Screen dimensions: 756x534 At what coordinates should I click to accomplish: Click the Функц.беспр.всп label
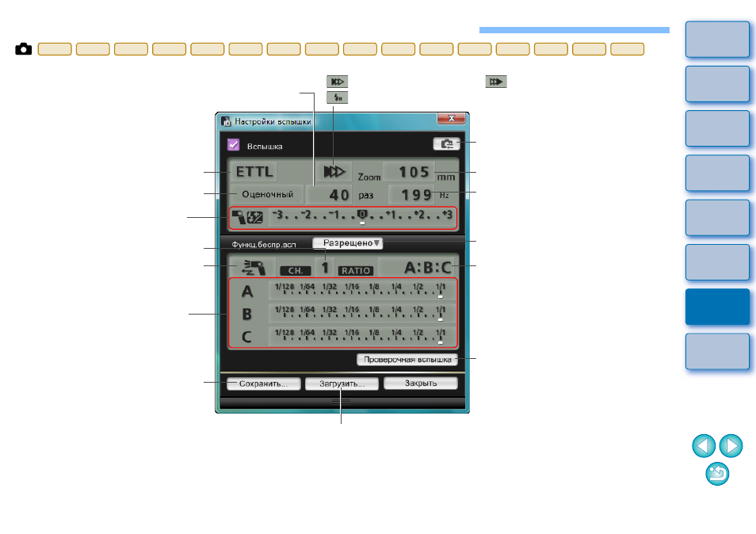point(264,245)
